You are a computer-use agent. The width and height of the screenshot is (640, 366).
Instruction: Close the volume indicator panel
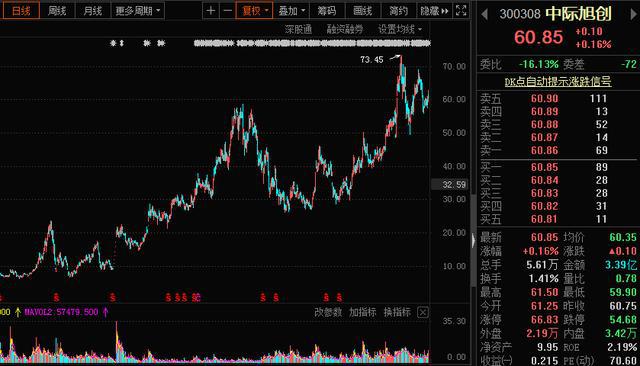tap(423, 313)
